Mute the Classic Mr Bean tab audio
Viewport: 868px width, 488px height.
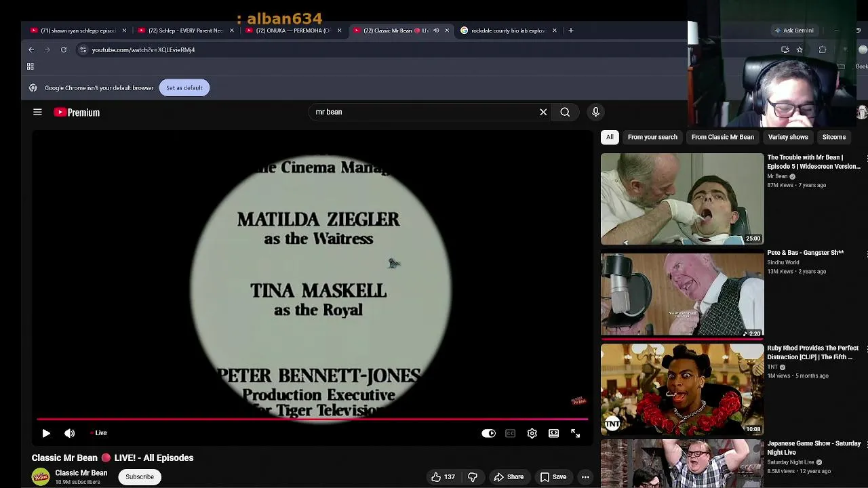click(x=436, y=30)
